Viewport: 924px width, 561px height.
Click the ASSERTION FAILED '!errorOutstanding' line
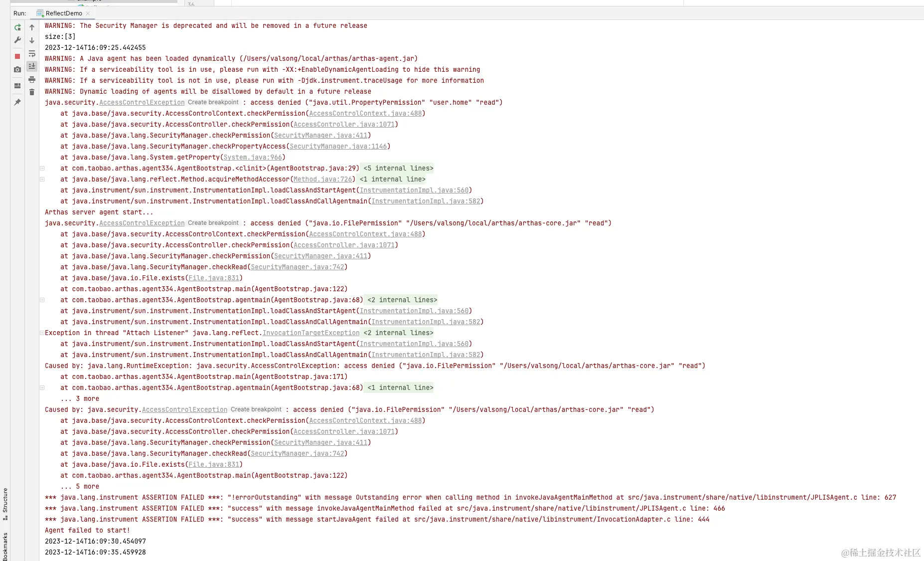pyautogui.click(x=470, y=497)
